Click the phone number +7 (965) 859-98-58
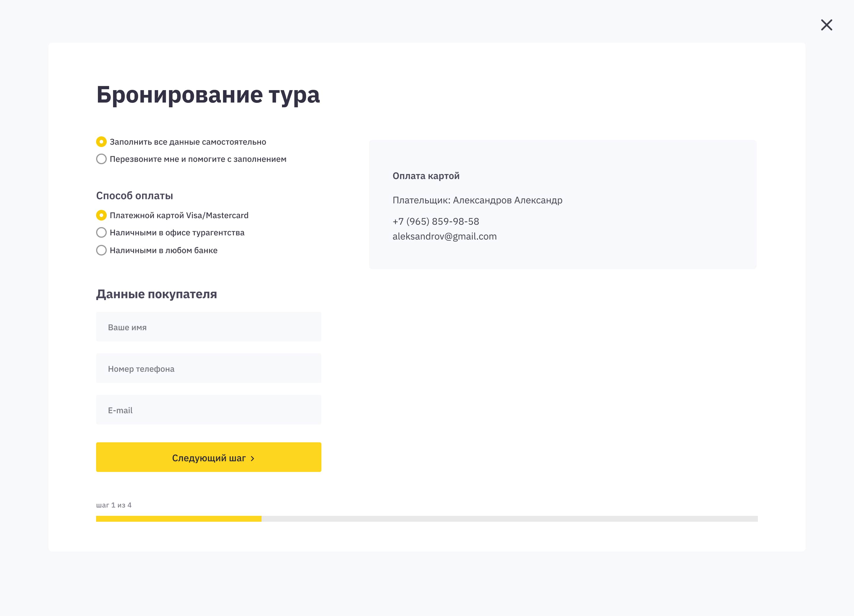 coord(436,221)
